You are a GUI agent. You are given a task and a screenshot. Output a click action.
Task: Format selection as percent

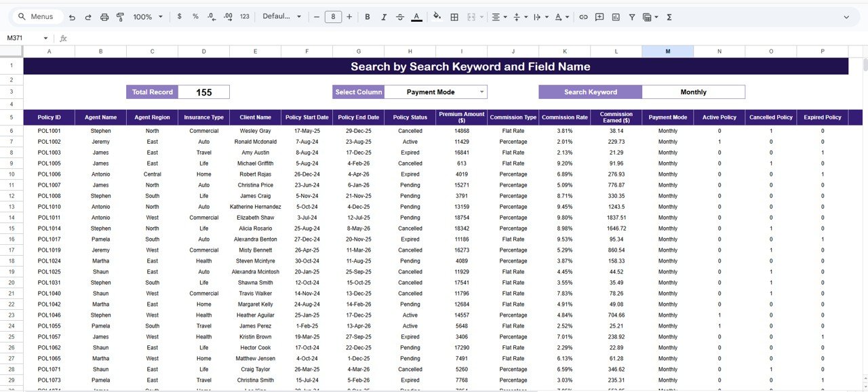(195, 16)
